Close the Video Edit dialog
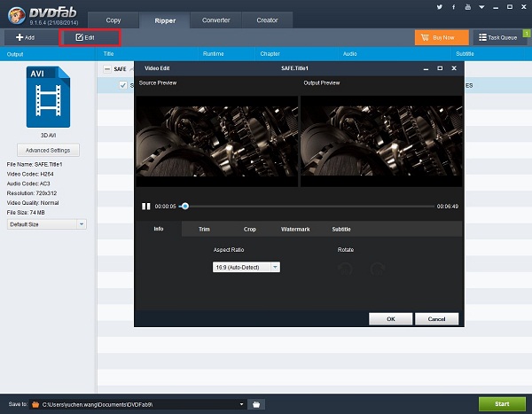Screen dimensions: 532x414 (x=454, y=68)
